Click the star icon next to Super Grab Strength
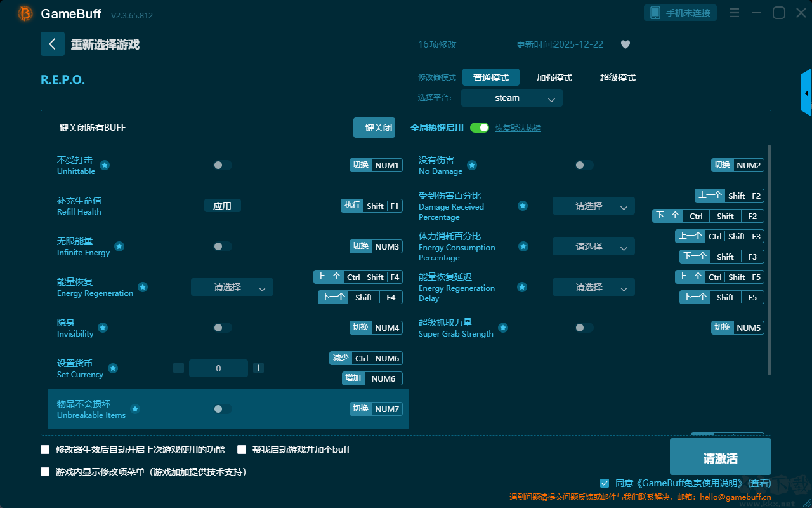The height and width of the screenshot is (508, 812). 502,328
